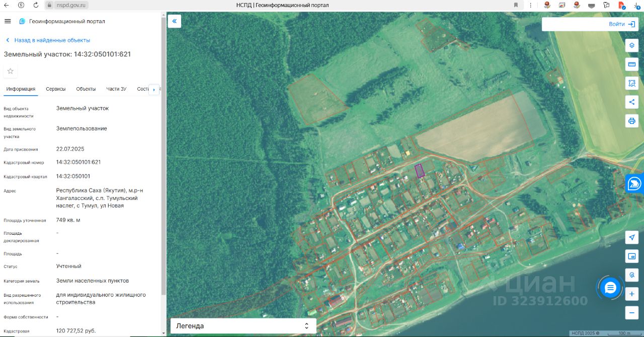Open the blue side widget tab
This screenshot has height=337, width=644.
point(635,184)
